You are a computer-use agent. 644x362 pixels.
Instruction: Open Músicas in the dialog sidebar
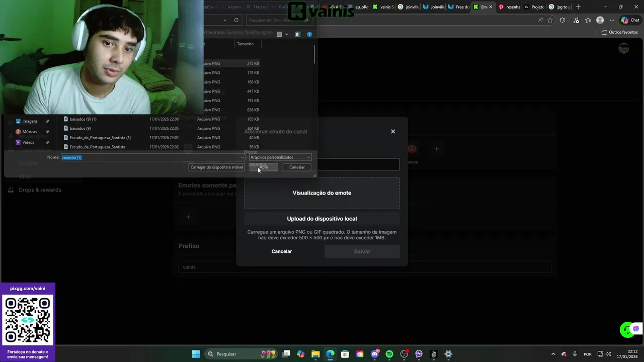point(29,132)
